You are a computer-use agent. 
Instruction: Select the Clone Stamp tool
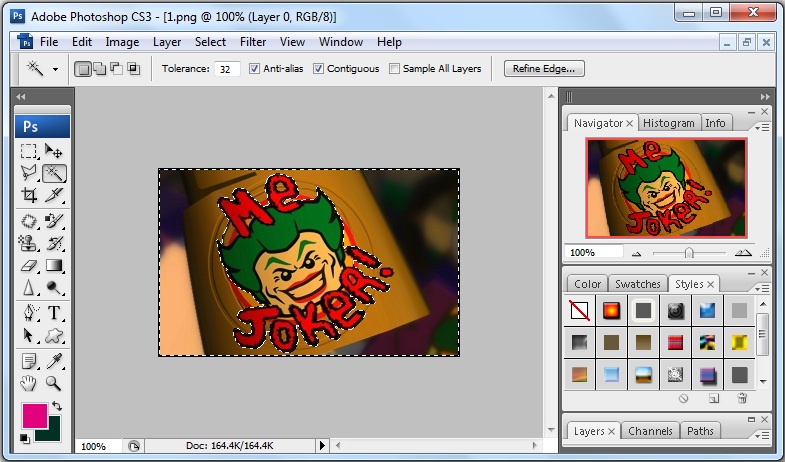pyautogui.click(x=29, y=243)
